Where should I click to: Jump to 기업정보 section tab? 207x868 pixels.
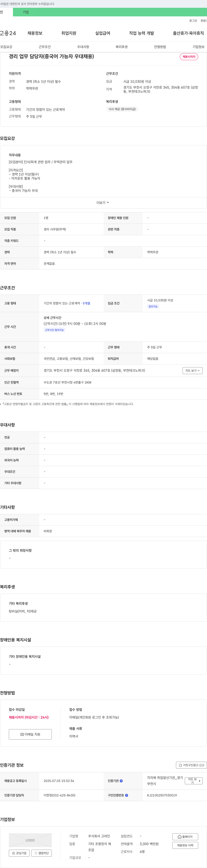tap(198, 47)
